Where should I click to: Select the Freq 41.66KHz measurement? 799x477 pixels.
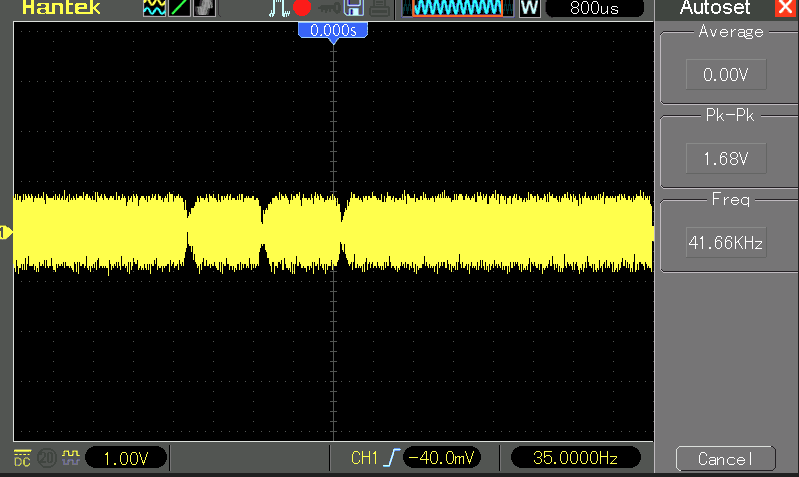[x=726, y=242]
